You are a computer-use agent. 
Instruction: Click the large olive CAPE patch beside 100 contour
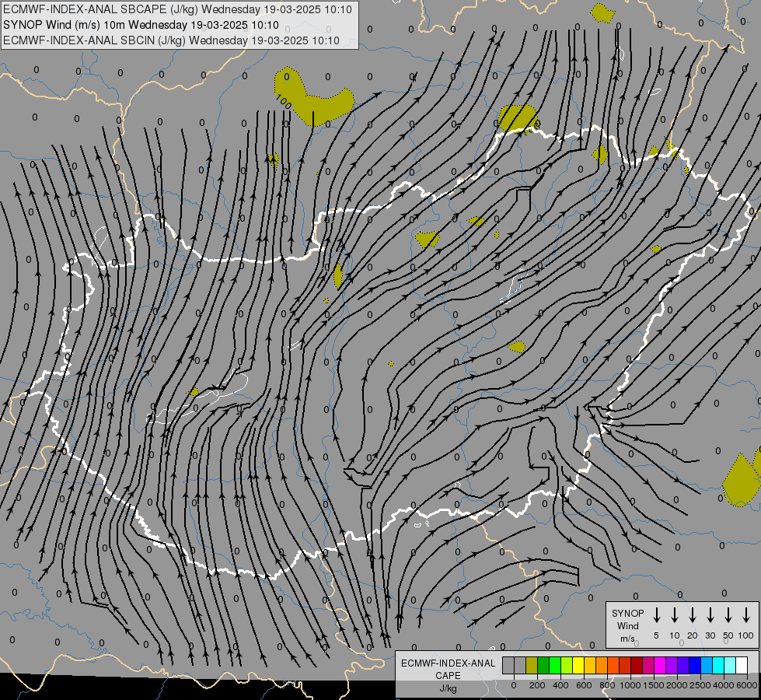(313, 97)
